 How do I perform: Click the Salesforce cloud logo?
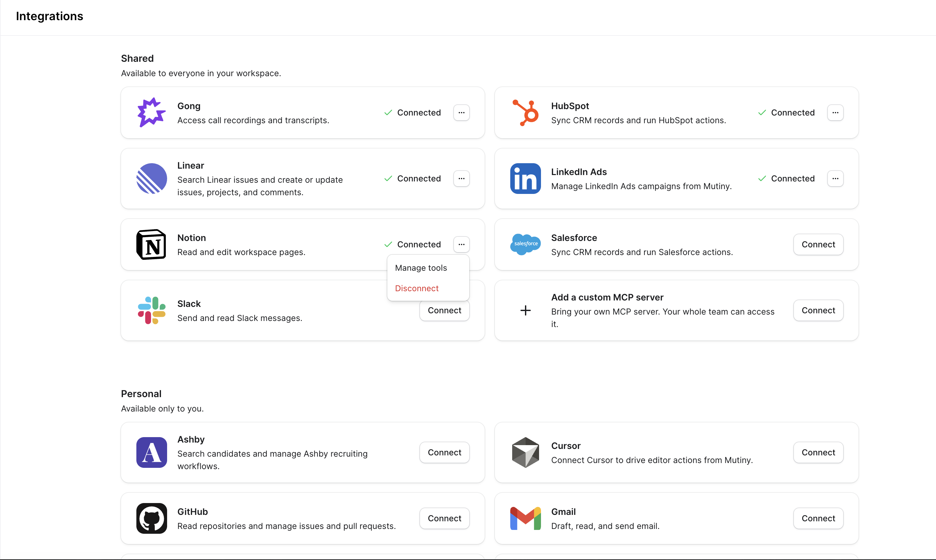pyautogui.click(x=525, y=244)
